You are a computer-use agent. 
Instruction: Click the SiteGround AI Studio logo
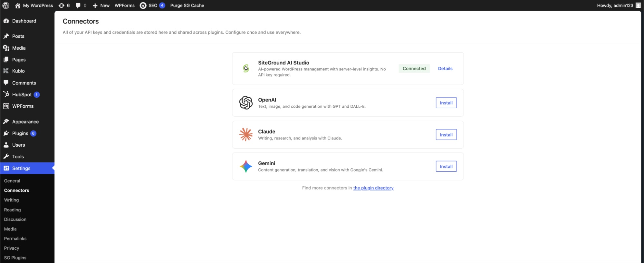pos(246,68)
